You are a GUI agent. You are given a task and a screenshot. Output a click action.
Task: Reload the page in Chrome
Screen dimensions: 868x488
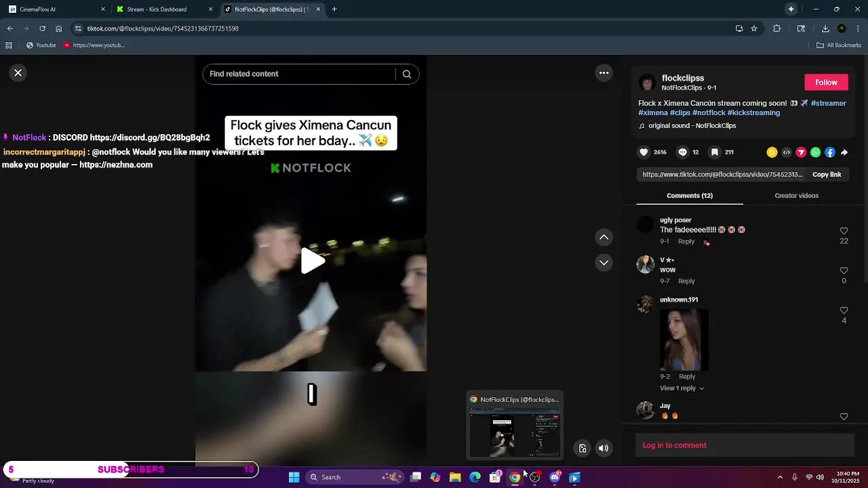[x=42, y=28]
